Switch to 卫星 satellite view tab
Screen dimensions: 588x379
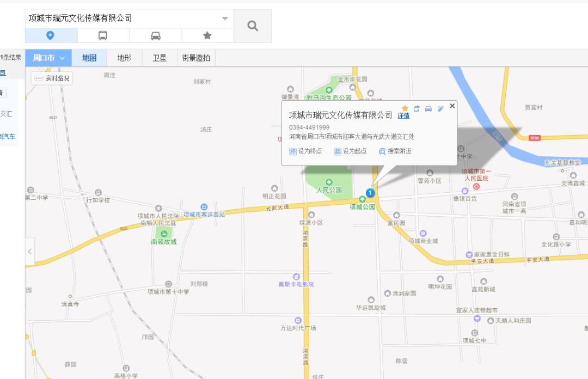click(x=160, y=58)
